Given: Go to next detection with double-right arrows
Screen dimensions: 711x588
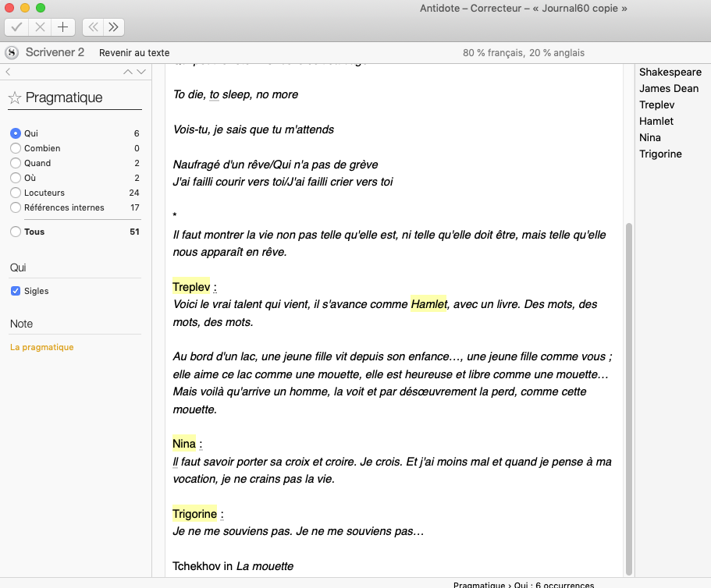Looking at the screenshot, I should (x=114, y=27).
